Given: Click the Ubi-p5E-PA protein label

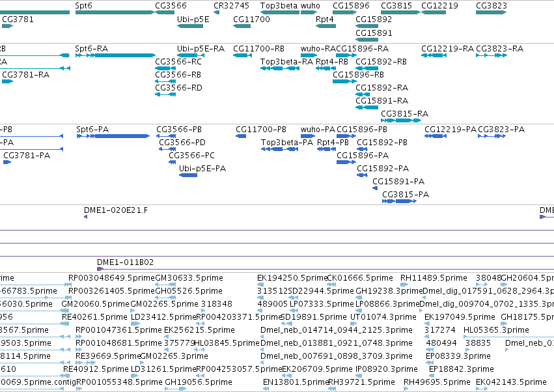Looking at the screenshot, I should pyautogui.click(x=202, y=168).
